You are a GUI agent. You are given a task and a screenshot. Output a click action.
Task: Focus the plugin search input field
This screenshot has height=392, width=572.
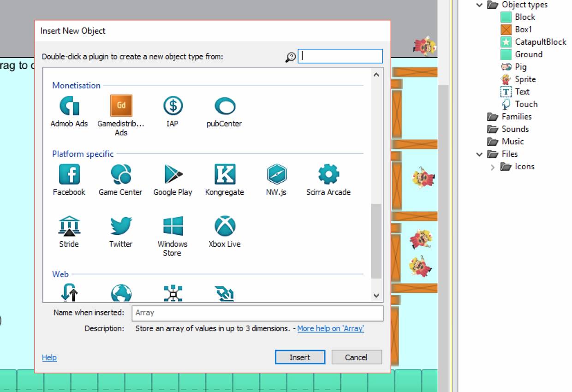pos(340,56)
